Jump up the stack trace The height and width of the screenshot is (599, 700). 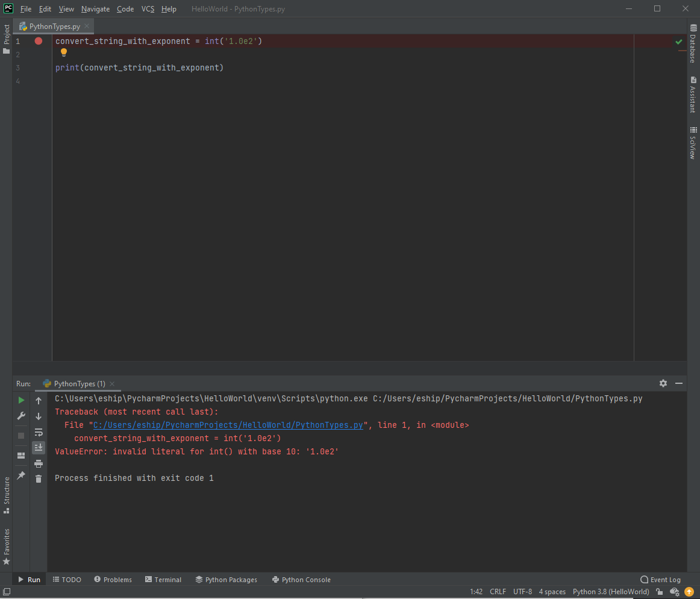(x=38, y=400)
